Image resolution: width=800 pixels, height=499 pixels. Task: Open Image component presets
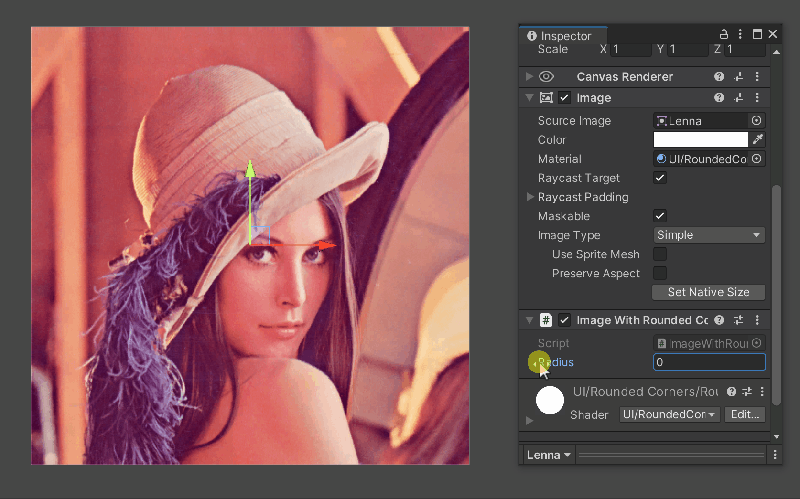coord(738,97)
